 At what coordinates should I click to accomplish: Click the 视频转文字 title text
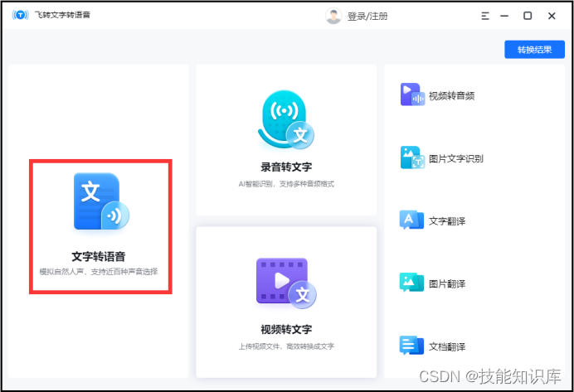286,330
